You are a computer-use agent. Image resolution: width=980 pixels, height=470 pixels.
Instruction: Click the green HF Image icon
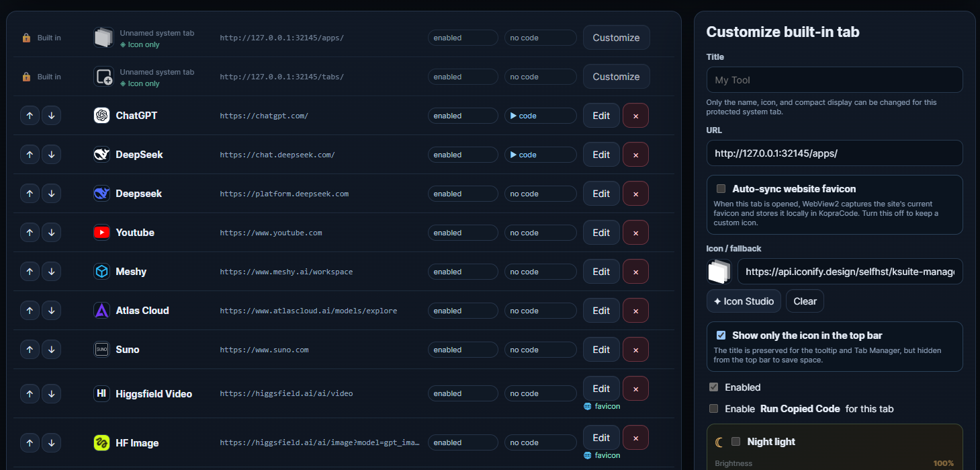tap(101, 442)
